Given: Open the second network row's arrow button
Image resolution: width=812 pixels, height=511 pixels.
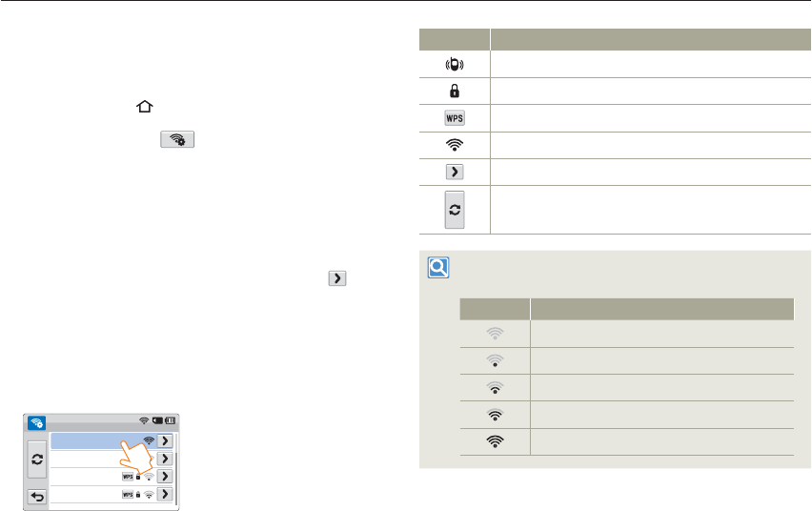Looking at the screenshot, I should [x=166, y=459].
